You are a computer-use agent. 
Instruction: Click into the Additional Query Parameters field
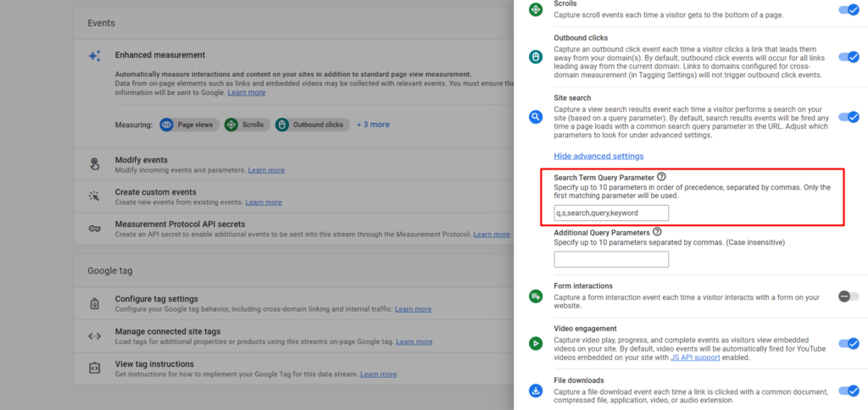611,259
